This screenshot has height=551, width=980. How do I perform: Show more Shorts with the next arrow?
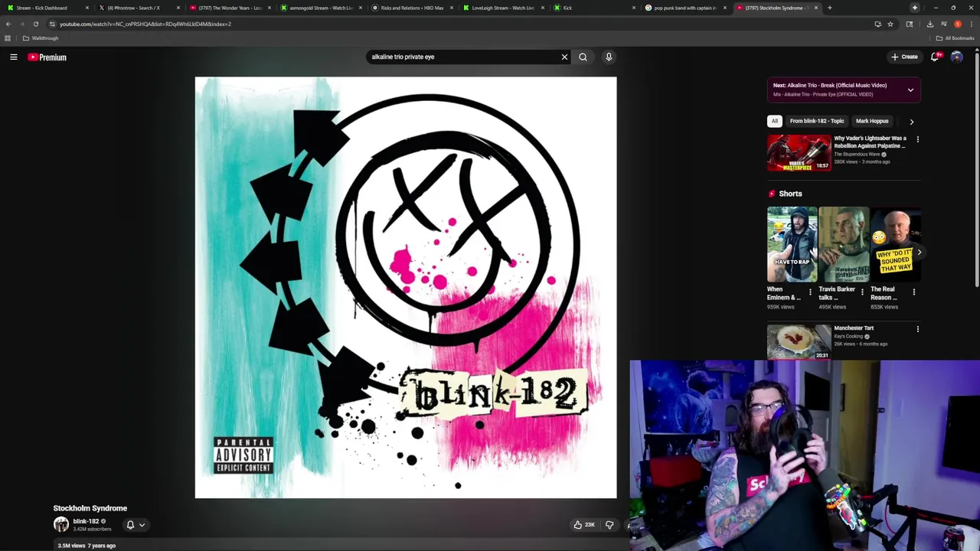(919, 252)
